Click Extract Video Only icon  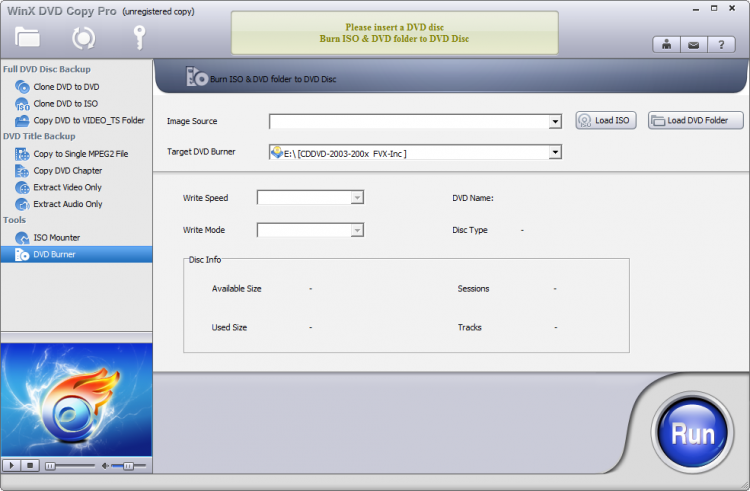(x=22, y=187)
